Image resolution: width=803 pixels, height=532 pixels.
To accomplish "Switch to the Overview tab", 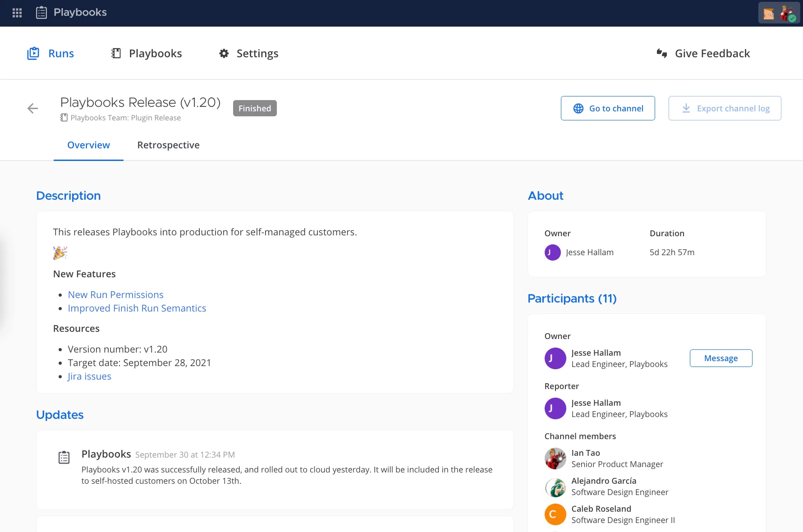I will coord(88,145).
